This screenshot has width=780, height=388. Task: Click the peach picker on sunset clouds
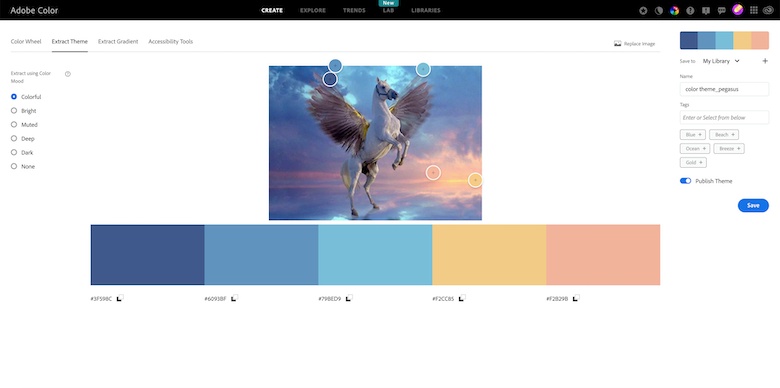[x=433, y=173]
